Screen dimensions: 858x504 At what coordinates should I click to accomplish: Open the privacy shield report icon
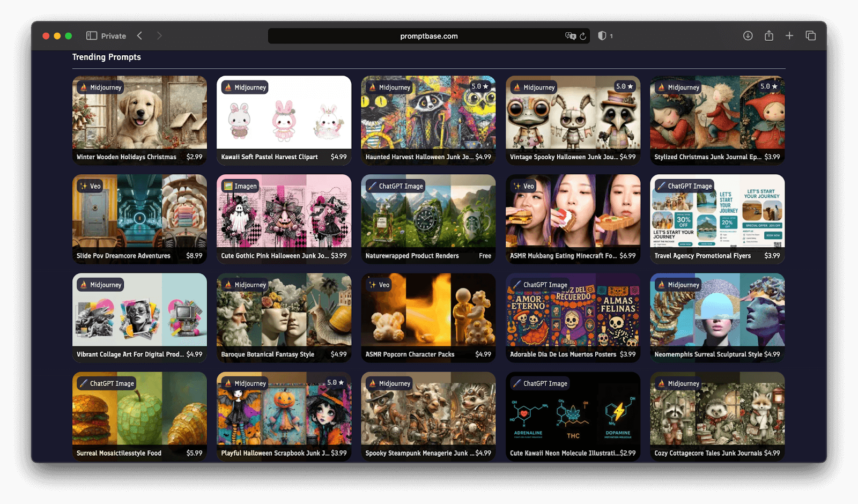coord(602,36)
